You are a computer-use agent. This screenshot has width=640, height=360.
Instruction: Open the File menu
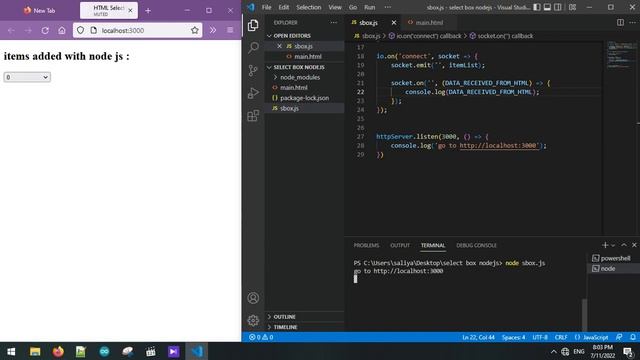pos(267,7)
